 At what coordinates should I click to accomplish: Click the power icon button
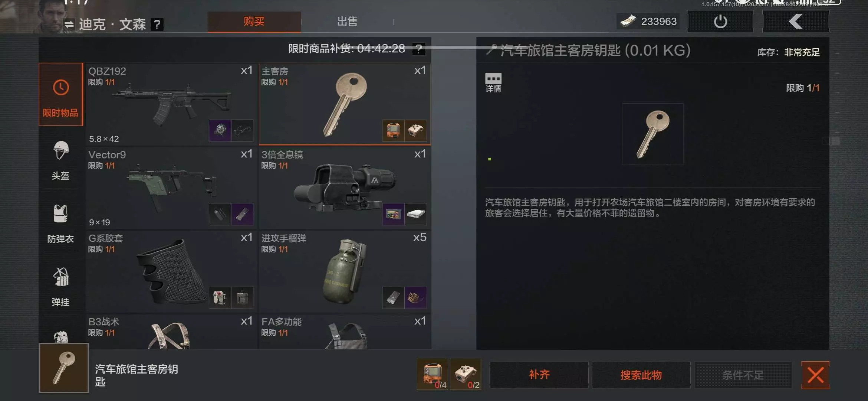720,21
